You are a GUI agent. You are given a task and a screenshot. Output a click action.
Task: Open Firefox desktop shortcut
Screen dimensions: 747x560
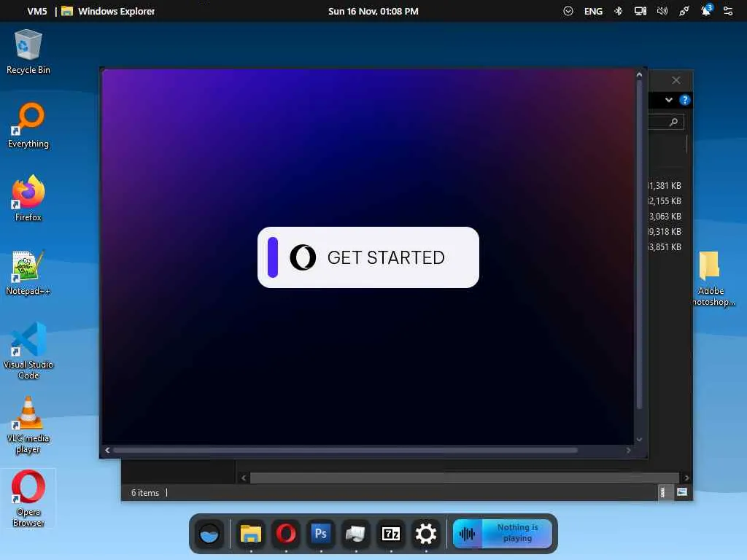(28, 198)
